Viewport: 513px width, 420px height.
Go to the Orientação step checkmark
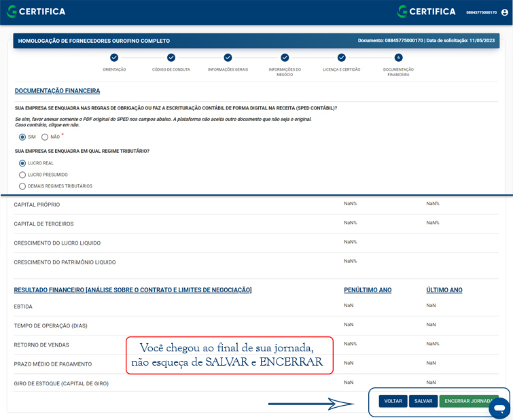tap(114, 58)
